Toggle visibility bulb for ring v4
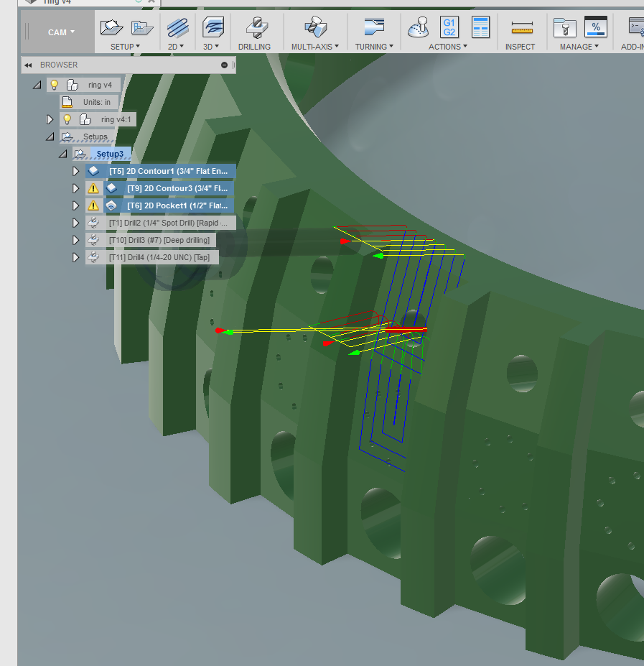 point(54,85)
